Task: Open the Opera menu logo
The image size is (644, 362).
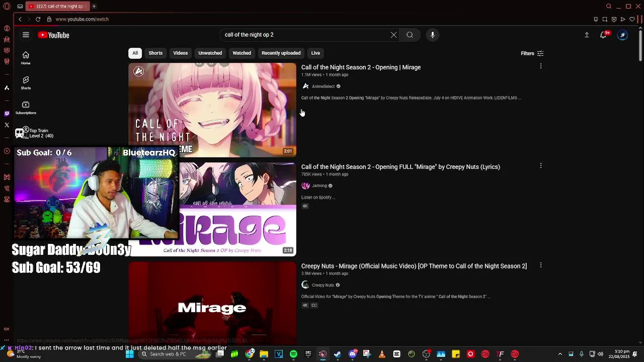Action: 7,6
